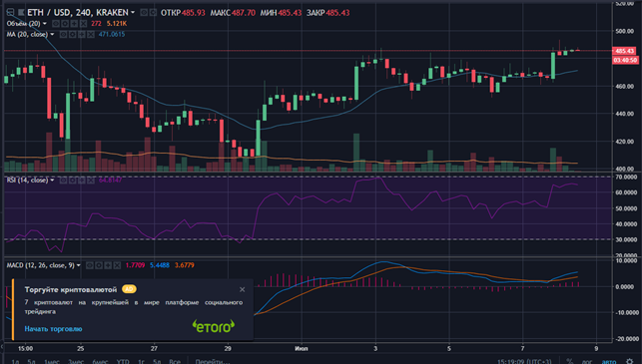This screenshot has height=364, width=642.
Task: Open the ETH / USD symbol dropdown arrow
Action: (x=133, y=13)
